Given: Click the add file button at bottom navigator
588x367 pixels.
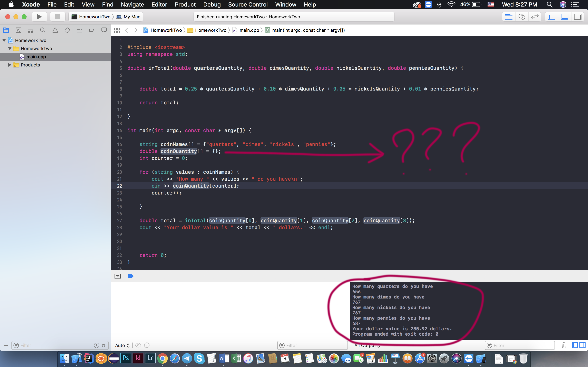Looking at the screenshot, I should 6,345.
